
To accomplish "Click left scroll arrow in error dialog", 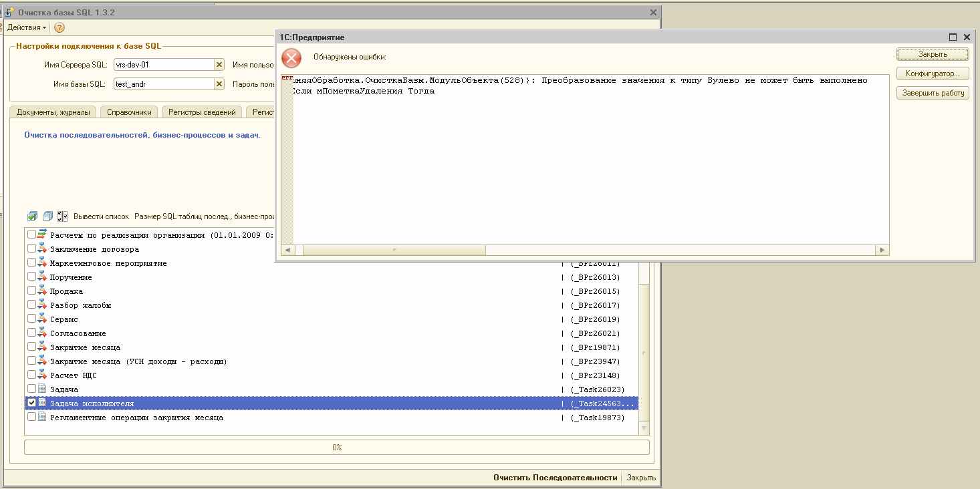I will (287, 250).
